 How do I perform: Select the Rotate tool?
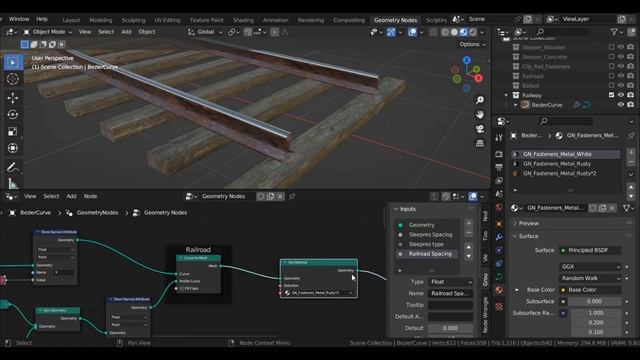coord(13,115)
